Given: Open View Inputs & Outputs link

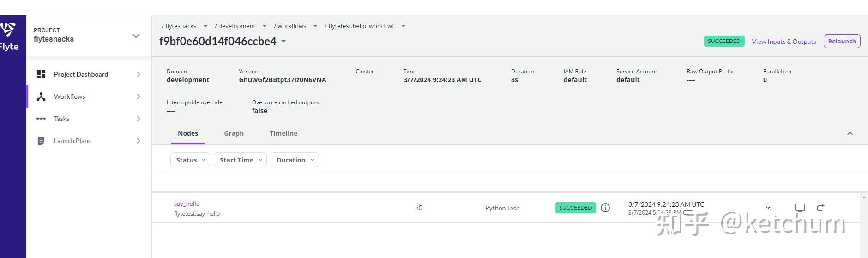Looking at the screenshot, I should point(784,42).
